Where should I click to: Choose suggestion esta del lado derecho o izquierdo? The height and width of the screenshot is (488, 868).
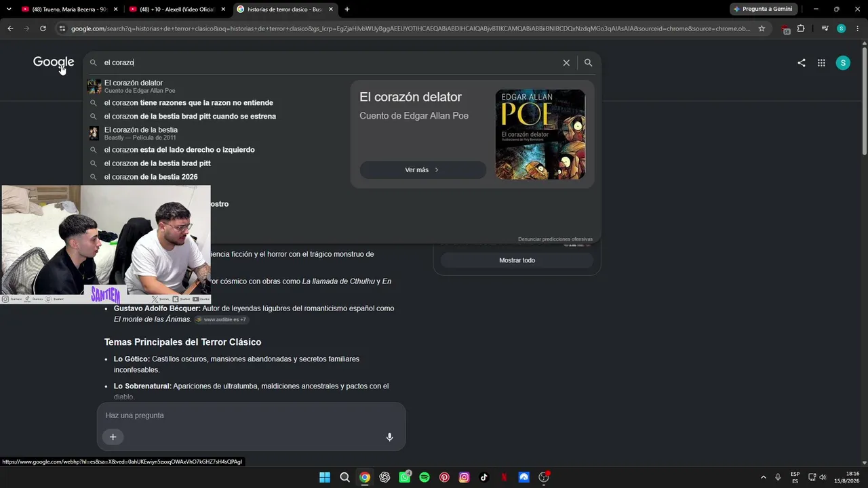click(216, 150)
